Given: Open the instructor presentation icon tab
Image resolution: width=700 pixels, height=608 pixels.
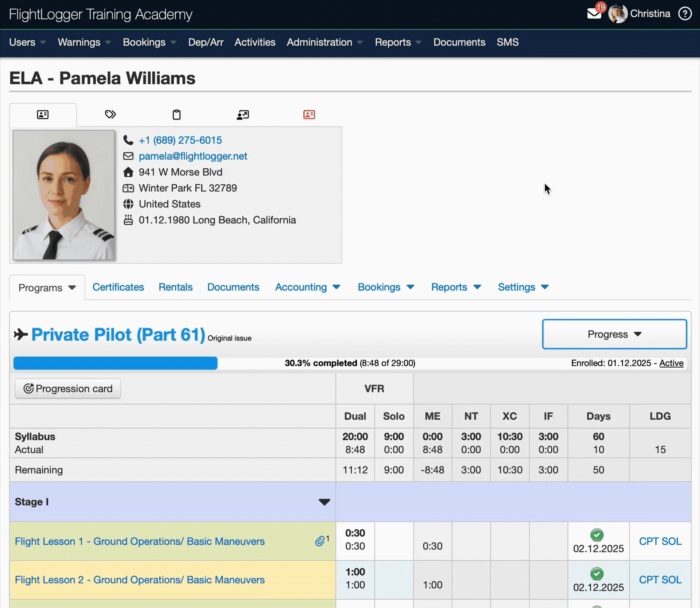Looking at the screenshot, I should (x=243, y=115).
